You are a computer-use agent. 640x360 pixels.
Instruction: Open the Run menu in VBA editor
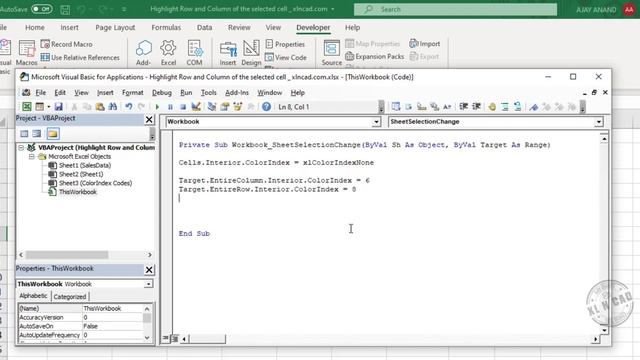(186, 93)
